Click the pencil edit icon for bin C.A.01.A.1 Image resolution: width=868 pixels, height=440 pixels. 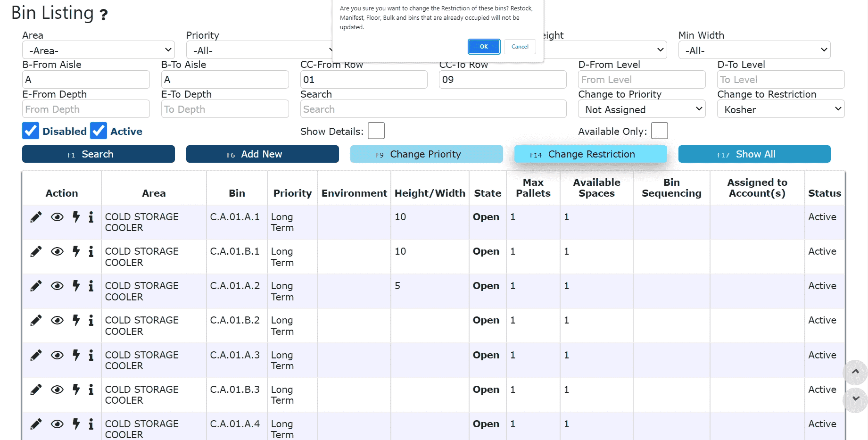(x=36, y=217)
